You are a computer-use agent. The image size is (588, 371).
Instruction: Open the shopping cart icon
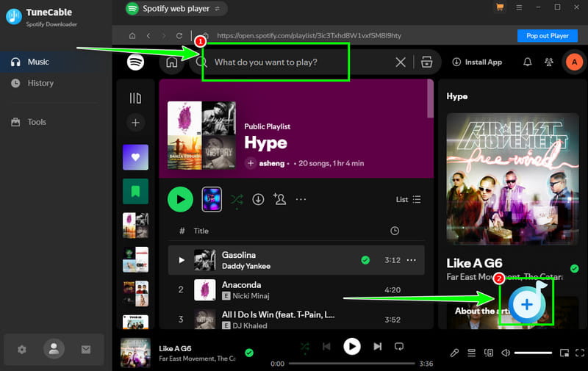click(500, 7)
